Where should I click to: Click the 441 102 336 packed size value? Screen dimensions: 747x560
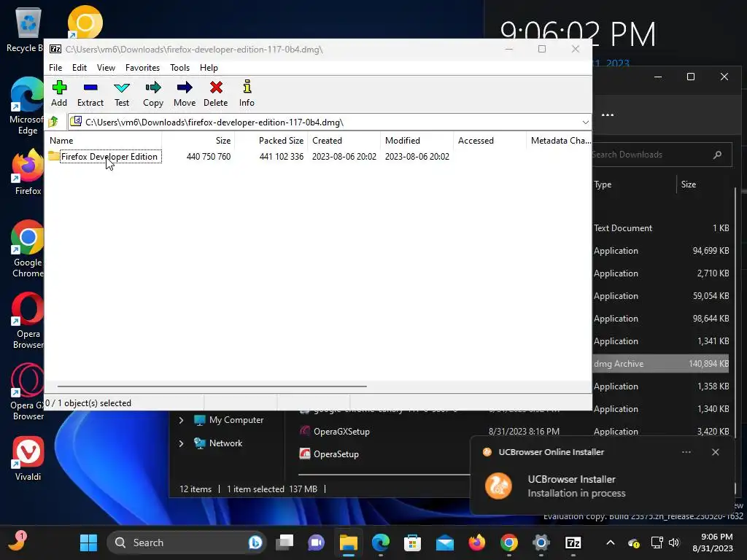pos(281,157)
